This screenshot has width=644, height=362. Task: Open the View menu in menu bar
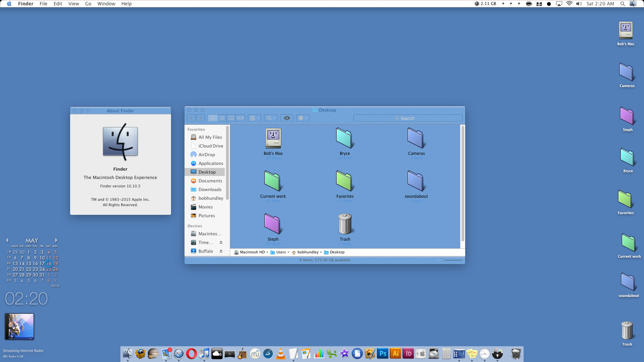click(x=73, y=4)
